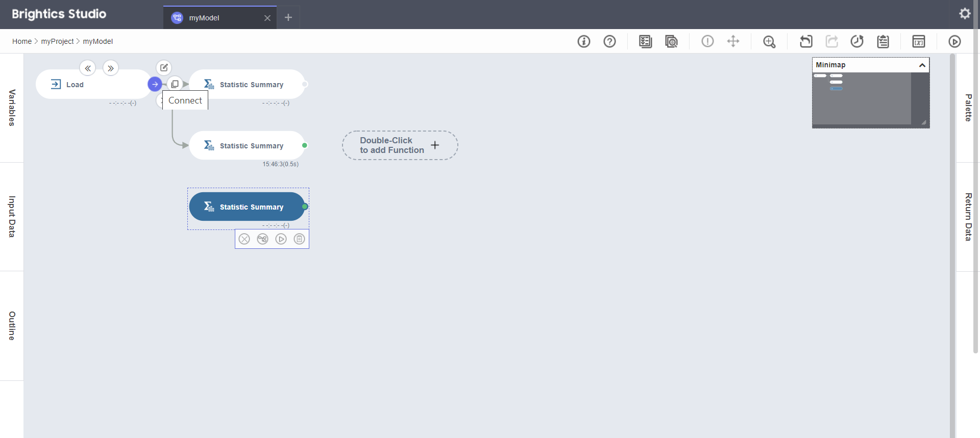Click the edit pencil icon above the Load node
Viewport: 980px width, 438px height.
coord(164,67)
